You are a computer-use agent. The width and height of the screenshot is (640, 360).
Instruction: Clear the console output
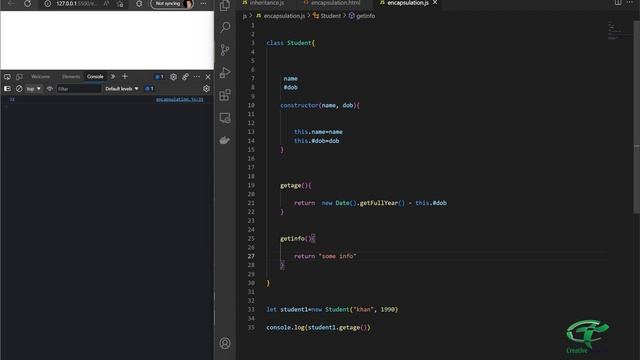tap(19, 89)
